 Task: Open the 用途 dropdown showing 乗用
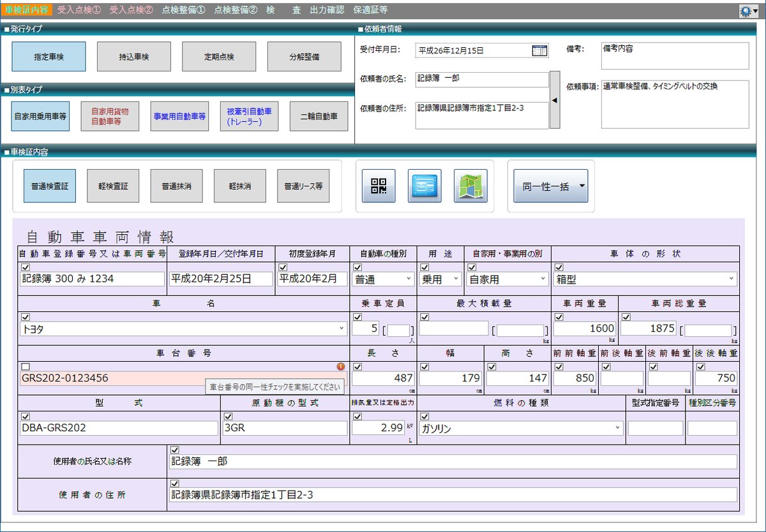coord(440,279)
